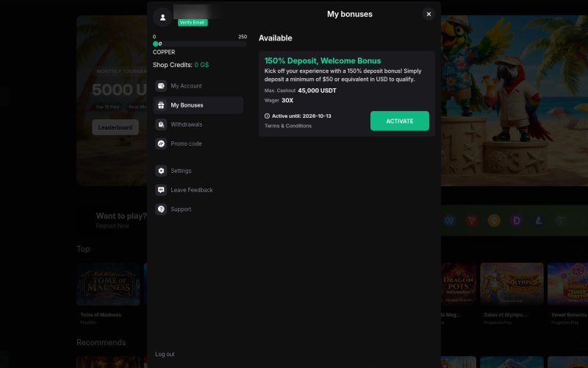588x368 pixels.
Task: Click the Dogecoin crypto icon in background
Action: [517, 220]
